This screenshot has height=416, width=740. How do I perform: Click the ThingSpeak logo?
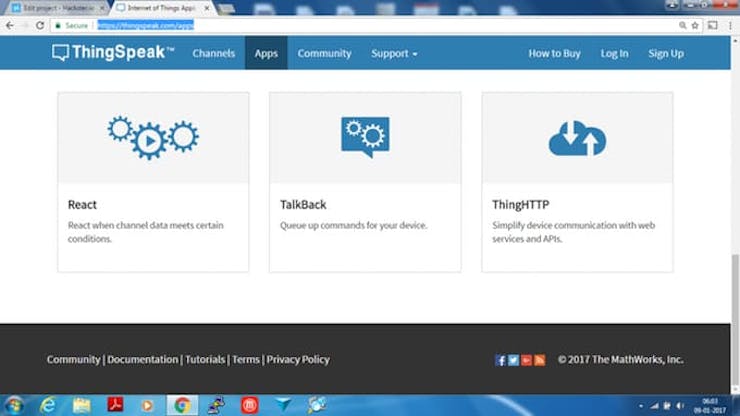click(113, 52)
